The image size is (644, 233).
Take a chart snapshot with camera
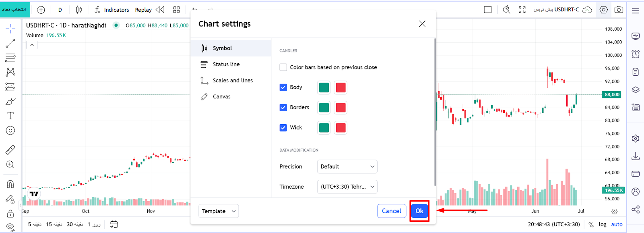tap(619, 10)
